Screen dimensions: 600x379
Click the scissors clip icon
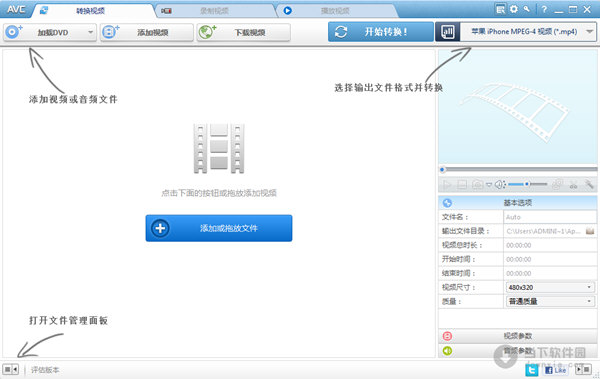point(573,185)
